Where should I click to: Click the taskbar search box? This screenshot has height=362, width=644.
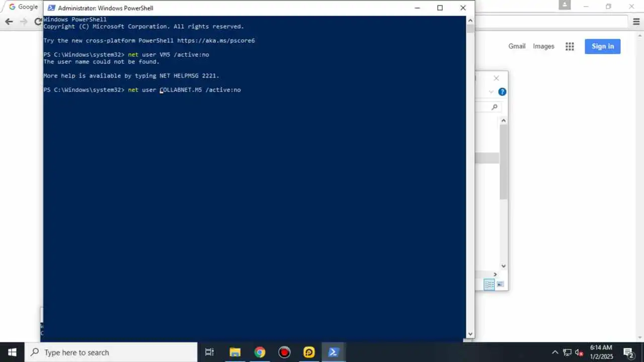point(111,352)
